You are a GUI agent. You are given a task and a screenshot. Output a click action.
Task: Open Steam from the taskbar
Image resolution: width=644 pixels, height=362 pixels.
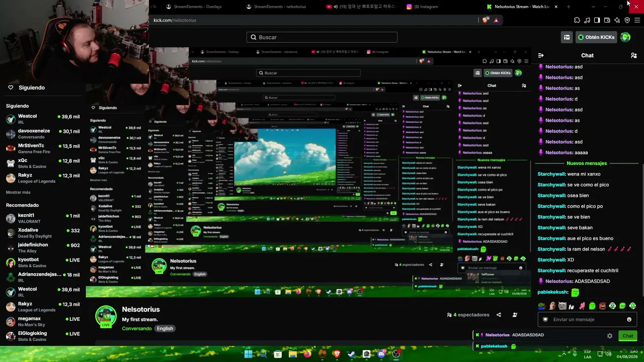click(x=352, y=354)
